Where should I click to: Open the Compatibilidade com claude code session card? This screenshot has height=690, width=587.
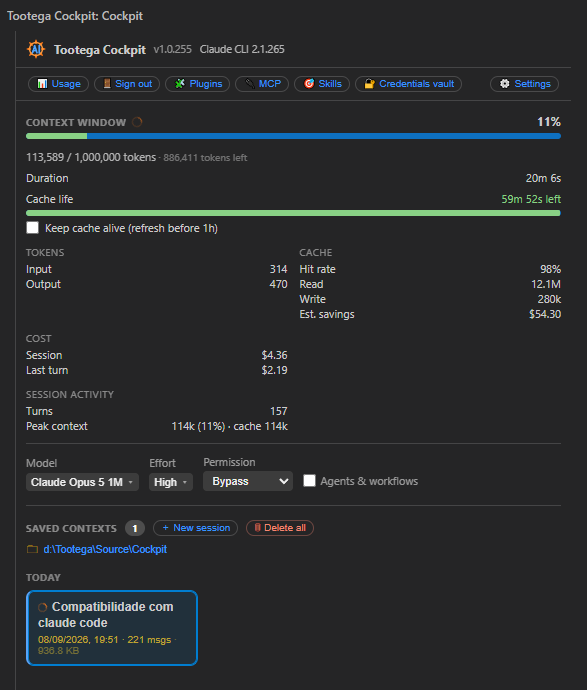point(112,628)
